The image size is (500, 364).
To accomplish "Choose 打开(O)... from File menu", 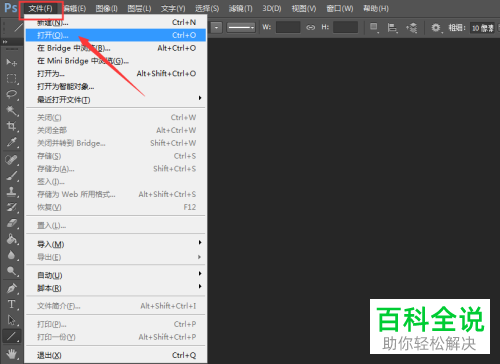I will (x=116, y=35).
